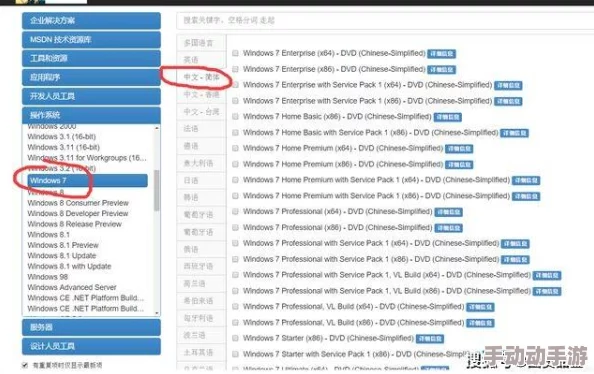
Task: Check Windows 7 Professional, VL Build (x64) box
Action: click(x=235, y=306)
